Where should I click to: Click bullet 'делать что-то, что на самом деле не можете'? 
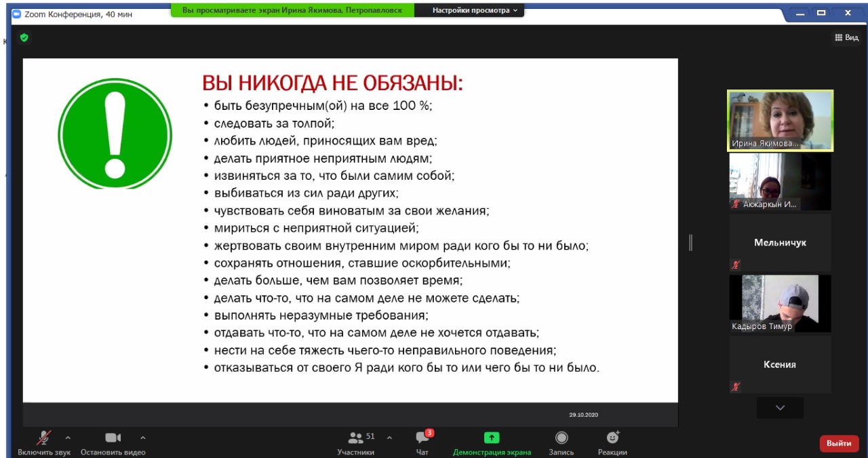367,298
